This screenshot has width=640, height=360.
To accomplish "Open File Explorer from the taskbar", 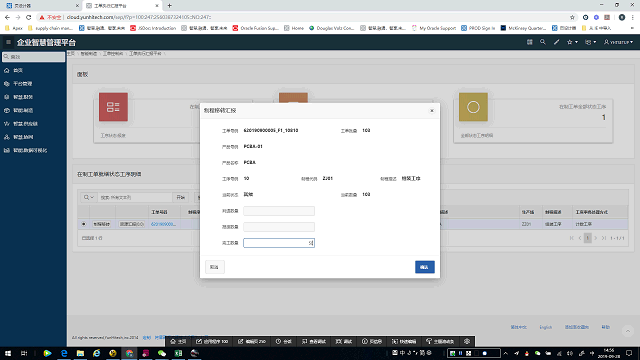I will pyautogui.click(x=80, y=353).
